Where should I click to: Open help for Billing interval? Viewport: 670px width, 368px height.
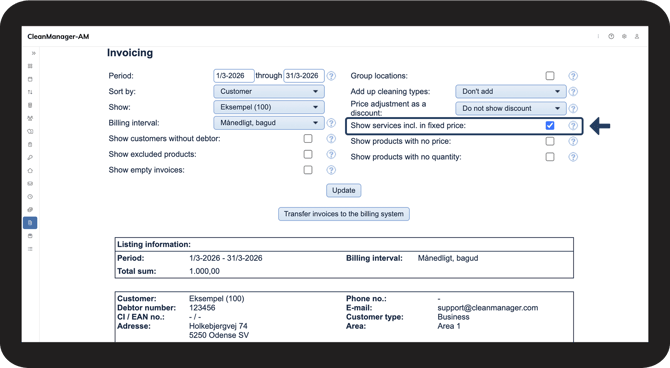(331, 123)
